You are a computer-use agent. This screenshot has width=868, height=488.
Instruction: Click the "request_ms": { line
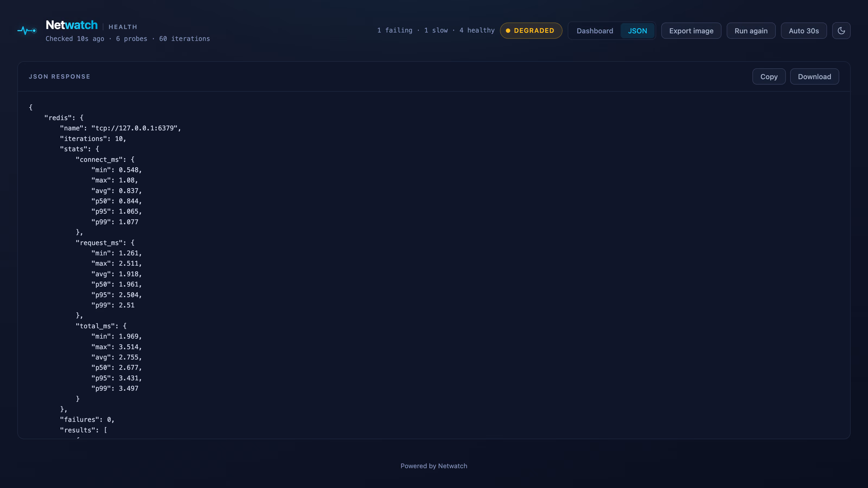click(x=105, y=242)
